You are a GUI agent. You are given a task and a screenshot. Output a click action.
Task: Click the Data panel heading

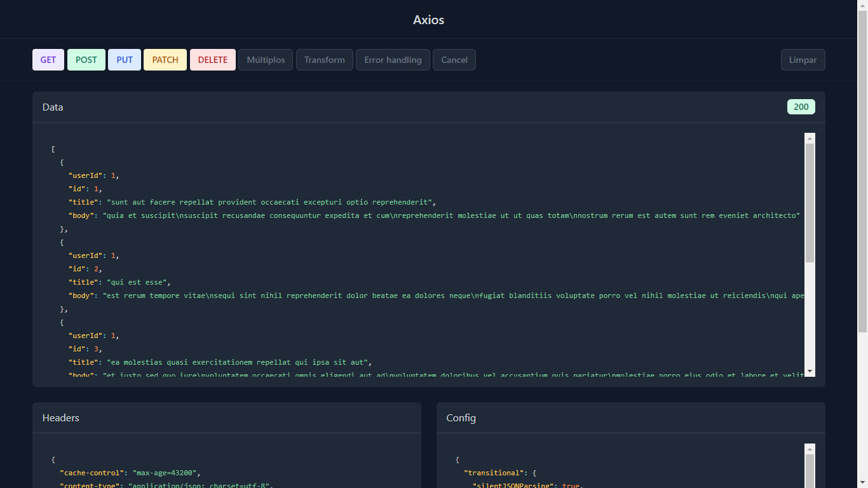click(53, 107)
